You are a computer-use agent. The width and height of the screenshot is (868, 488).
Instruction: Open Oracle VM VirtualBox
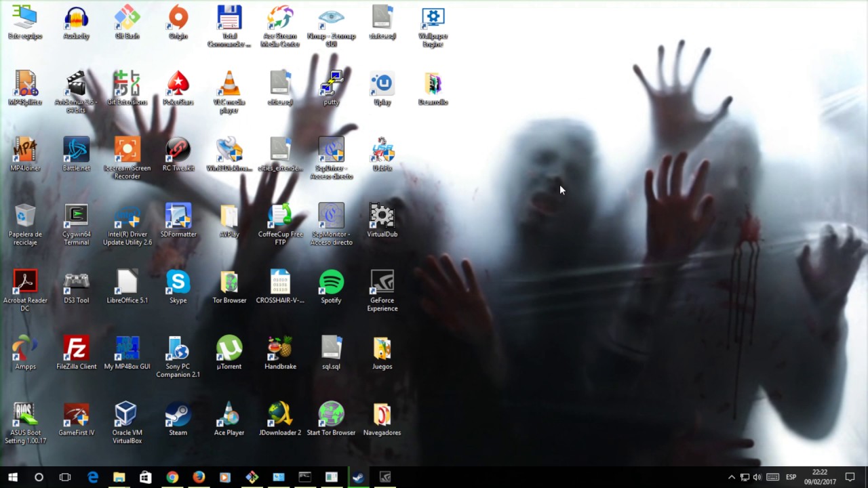click(127, 413)
